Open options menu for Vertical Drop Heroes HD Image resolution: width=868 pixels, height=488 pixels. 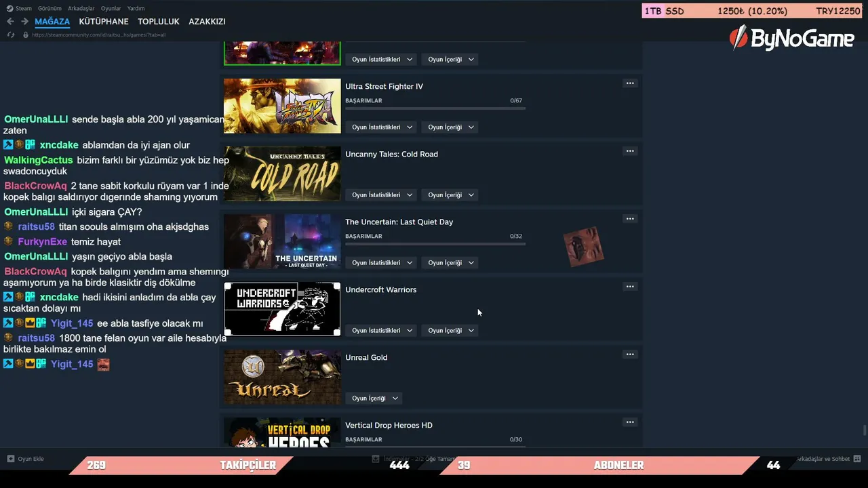630,422
